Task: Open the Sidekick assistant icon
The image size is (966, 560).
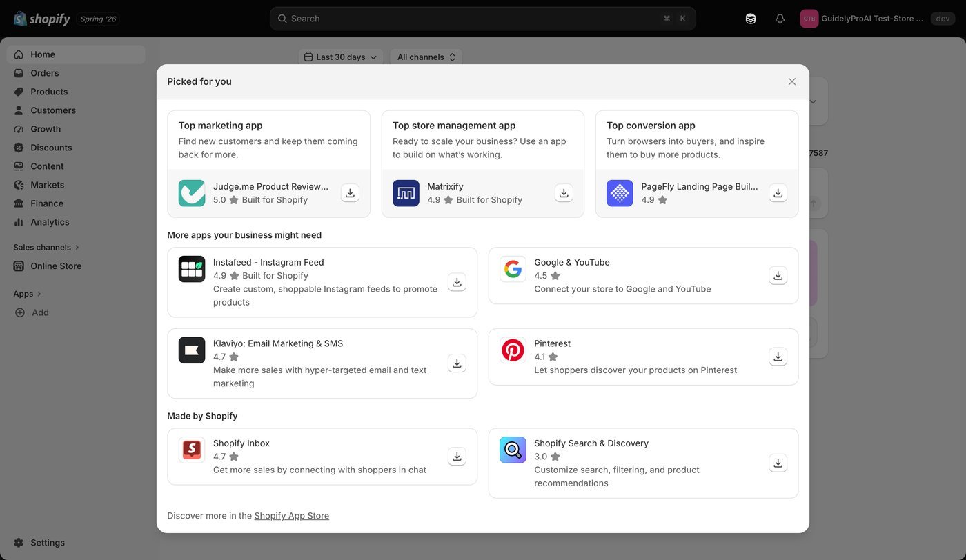Action: [751, 19]
